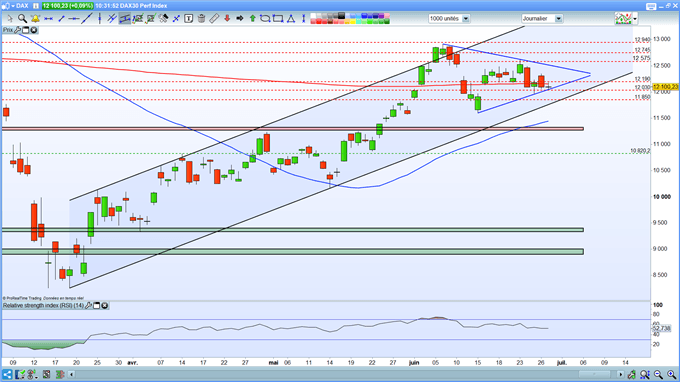
Task: Select the ellipse drawing tool
Action: pos(265,19)
